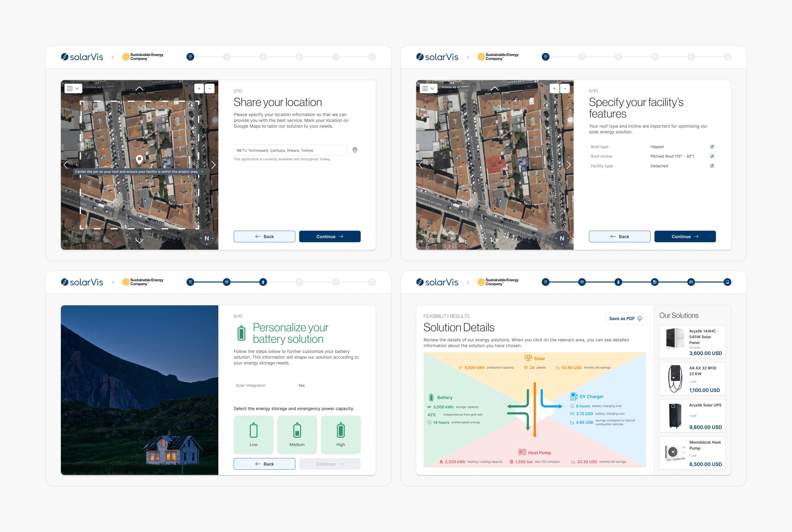Click Save as PDF button

click(625, 318)
